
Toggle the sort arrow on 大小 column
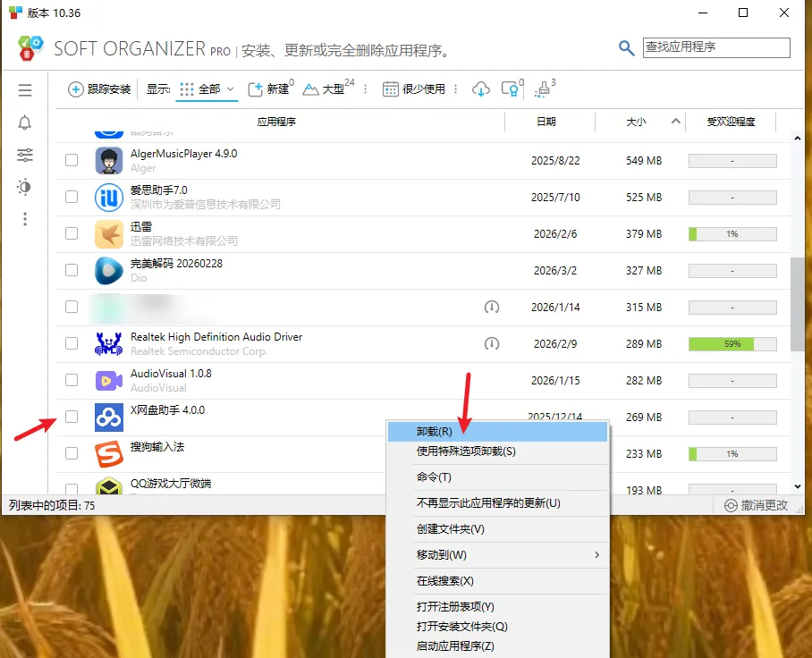pyautogui.click(x=675, y=122)
